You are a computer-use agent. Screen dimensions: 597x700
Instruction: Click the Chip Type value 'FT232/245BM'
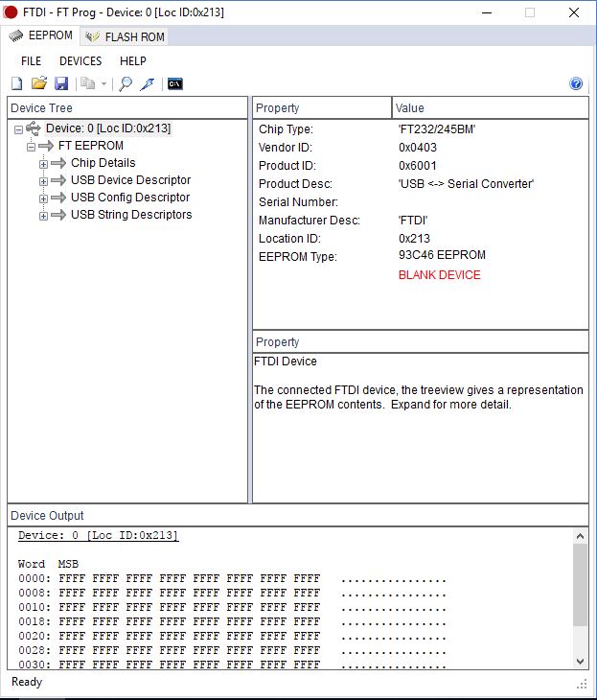(x=437, y=129)
